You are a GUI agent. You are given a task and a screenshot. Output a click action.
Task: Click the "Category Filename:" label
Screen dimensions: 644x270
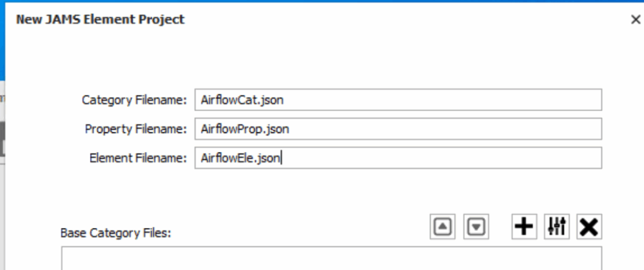coord(135,100)
